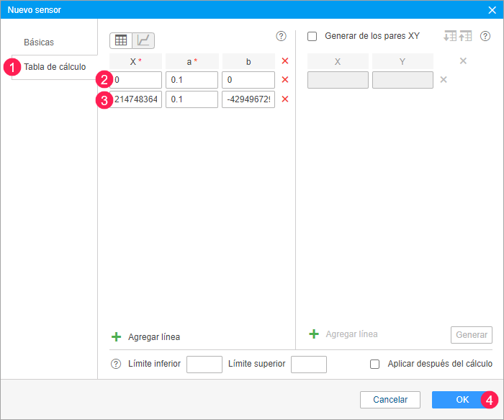This screenshot has width=504, height=420.
Task: Click the a* column header
Action: (192, 61)
